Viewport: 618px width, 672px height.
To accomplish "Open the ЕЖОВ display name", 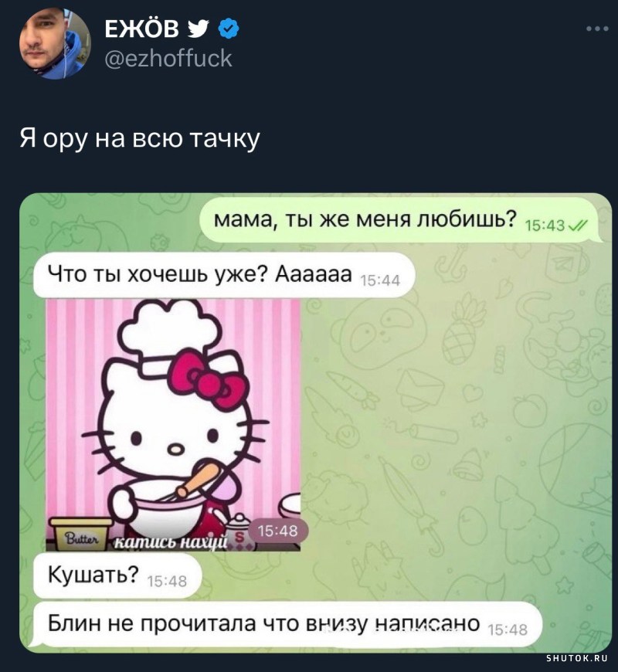I will coord(142,29).
